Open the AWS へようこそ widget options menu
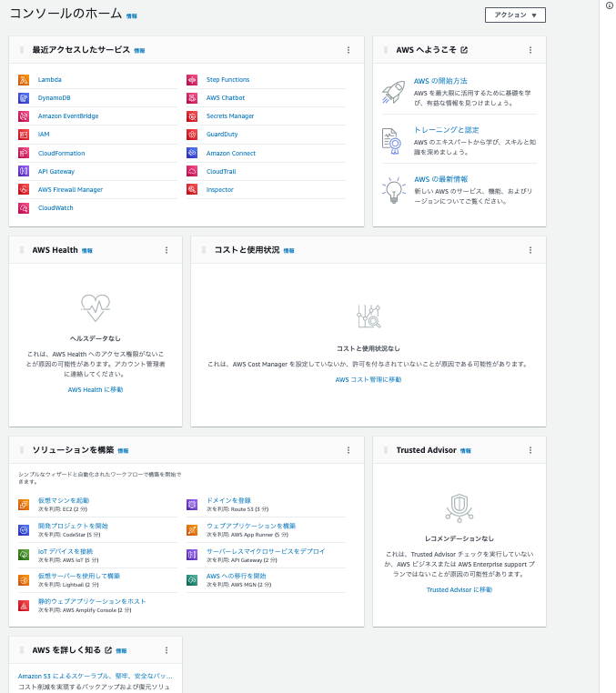Screen dimensions: 616x693 coord(530,50)
